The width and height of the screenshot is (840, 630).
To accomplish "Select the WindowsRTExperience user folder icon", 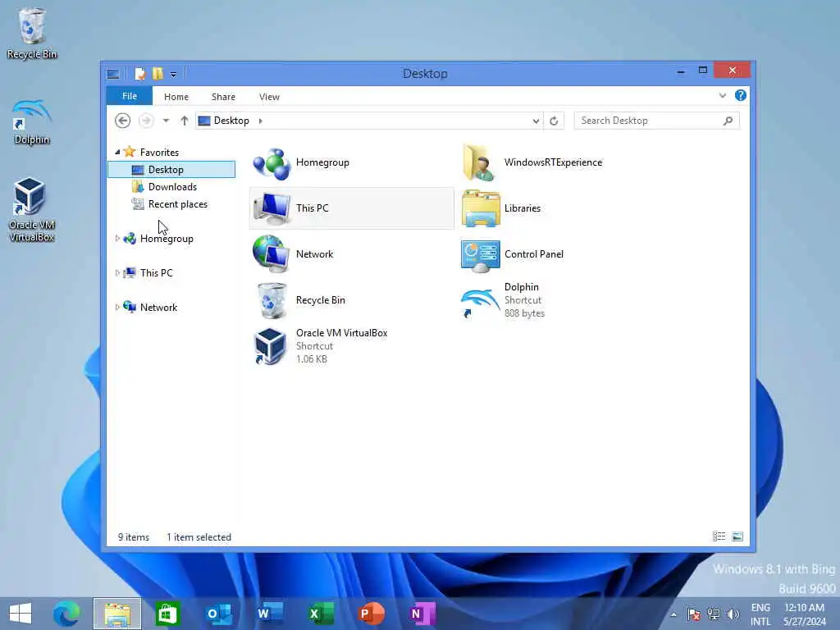I will [x=480, y=163].
